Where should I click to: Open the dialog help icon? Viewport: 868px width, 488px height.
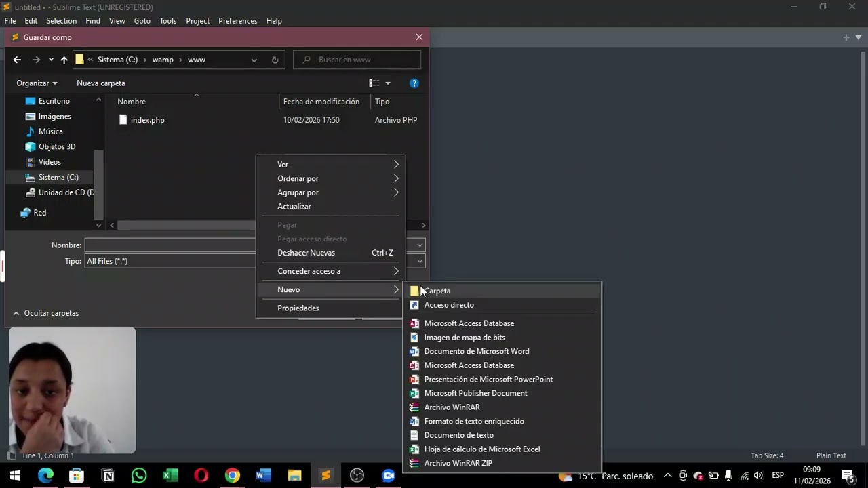tap(414, 83)
